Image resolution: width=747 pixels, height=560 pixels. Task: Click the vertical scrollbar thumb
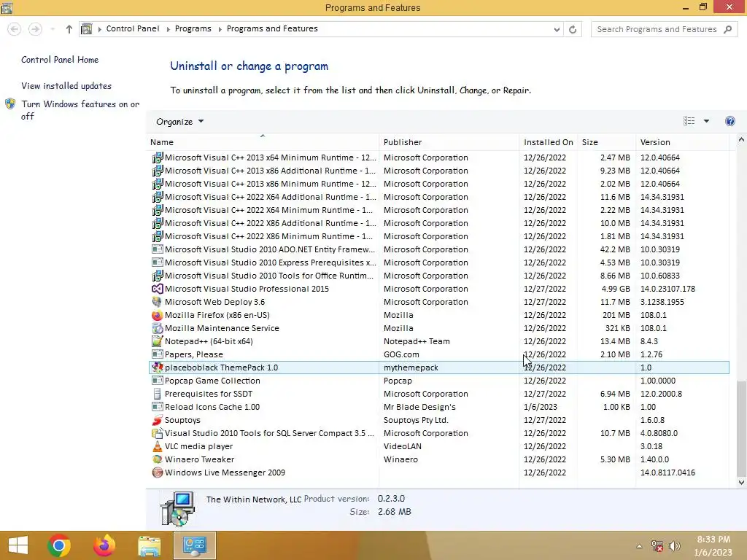[x=741, y=429]
